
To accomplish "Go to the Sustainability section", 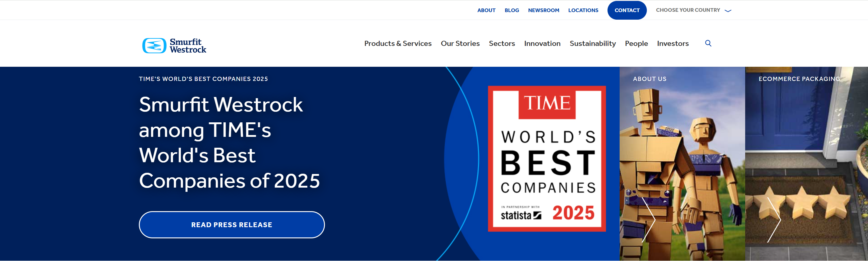I will tap(592, 43).
